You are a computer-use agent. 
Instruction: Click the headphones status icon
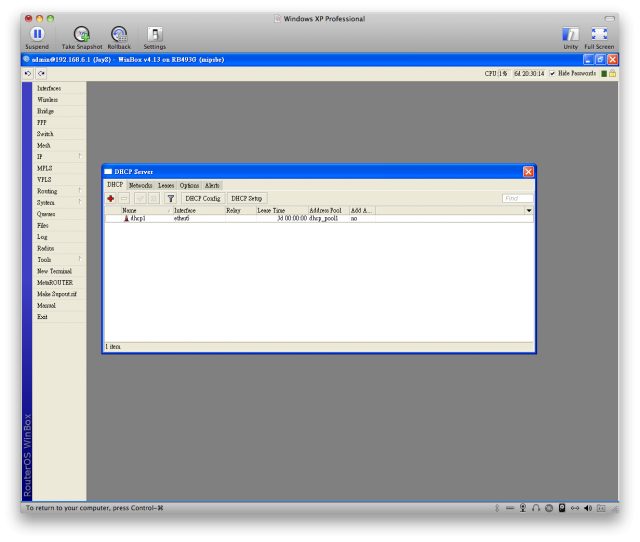[x=536, y=508]
